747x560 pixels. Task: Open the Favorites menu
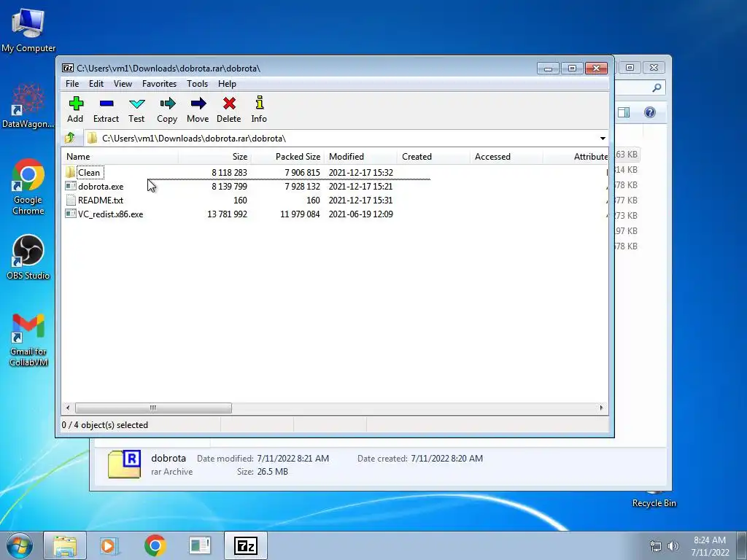pyautogui.click(x=159, y=84)
